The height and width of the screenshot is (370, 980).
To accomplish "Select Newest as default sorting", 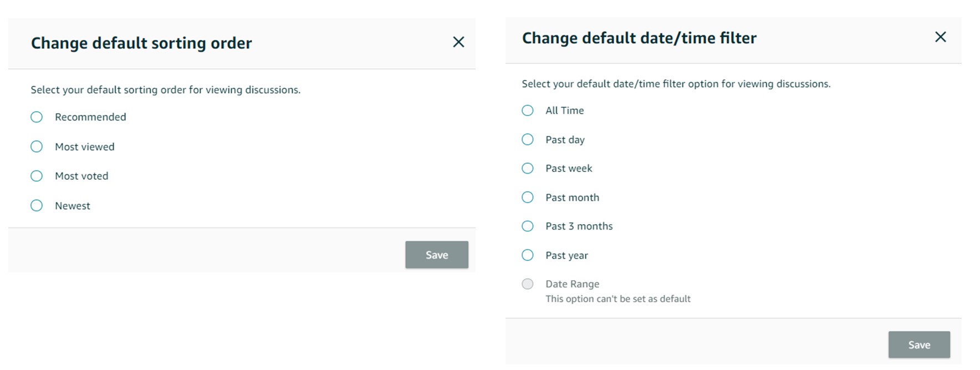I will click(37, 206).
